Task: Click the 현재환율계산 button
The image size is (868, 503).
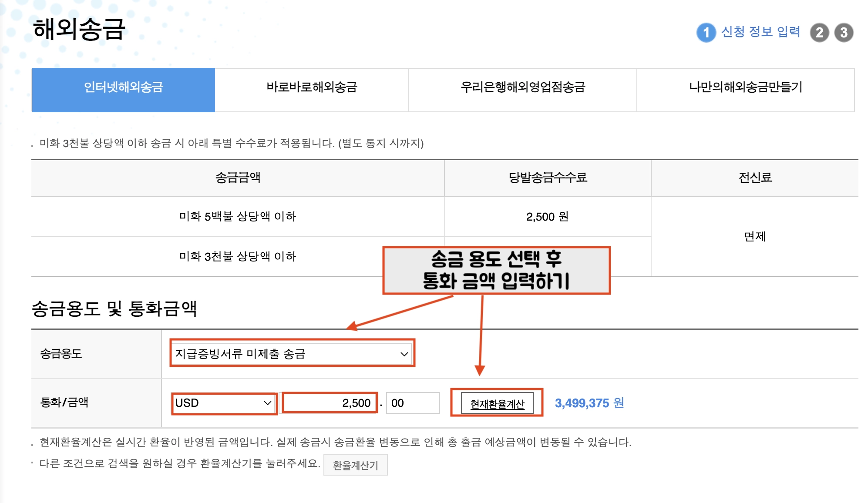Action: pyautogui.click(x=497, y=403)
